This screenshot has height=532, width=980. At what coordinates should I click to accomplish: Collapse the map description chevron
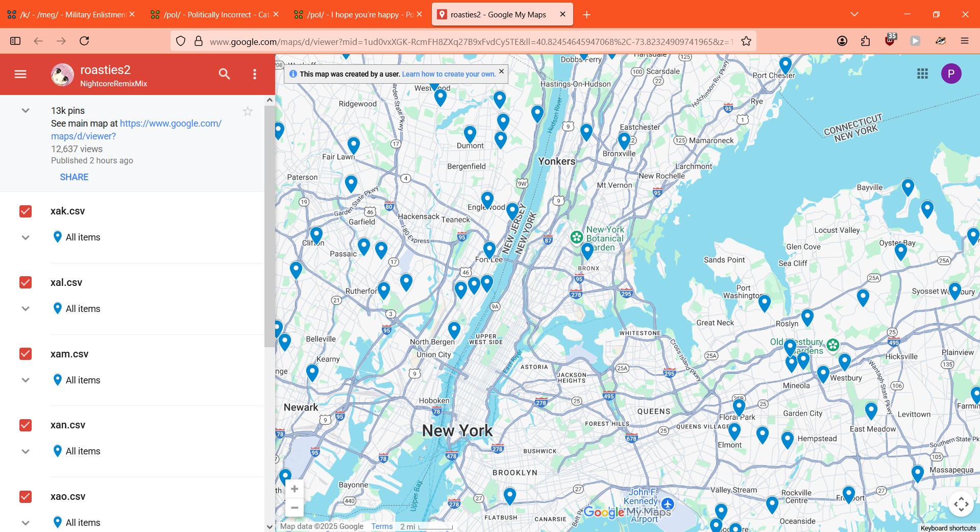(x=26, y=111)
